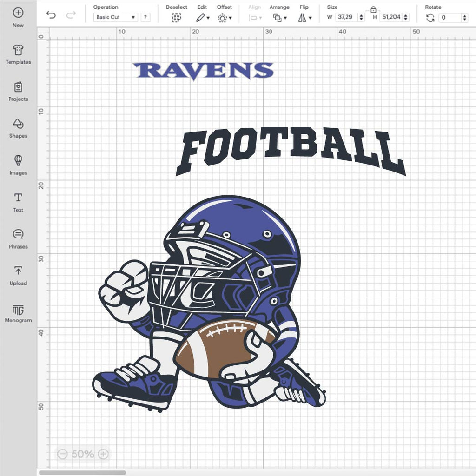The height and width of the screenshot is (476, 476).
Task: Click the Deselect button
Action: click(176, 18)
